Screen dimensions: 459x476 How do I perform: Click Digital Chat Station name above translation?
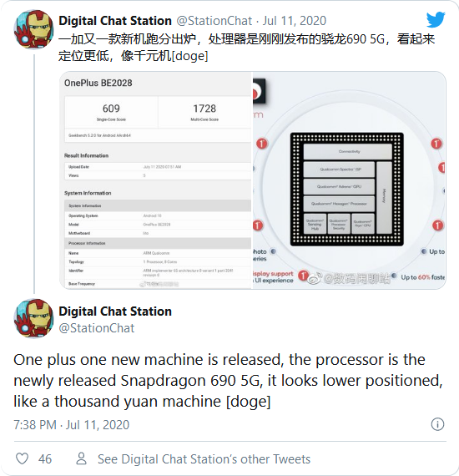(x=115, y=311)
